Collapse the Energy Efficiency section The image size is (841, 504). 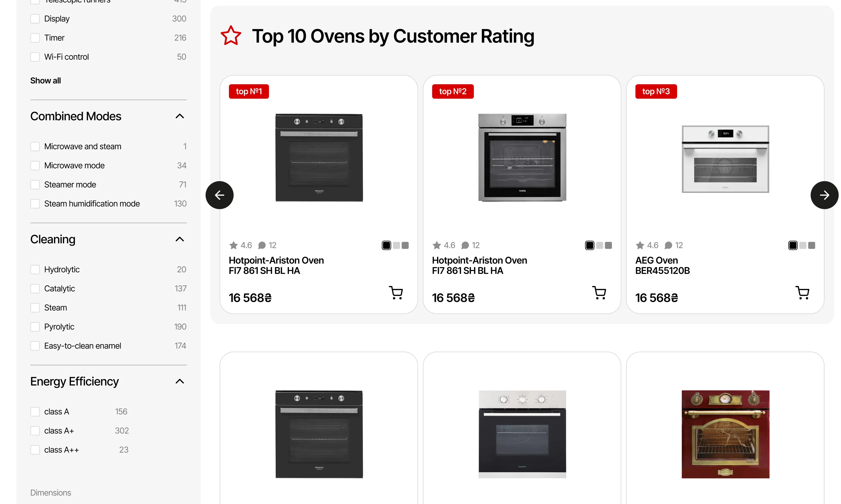[180, 382]
